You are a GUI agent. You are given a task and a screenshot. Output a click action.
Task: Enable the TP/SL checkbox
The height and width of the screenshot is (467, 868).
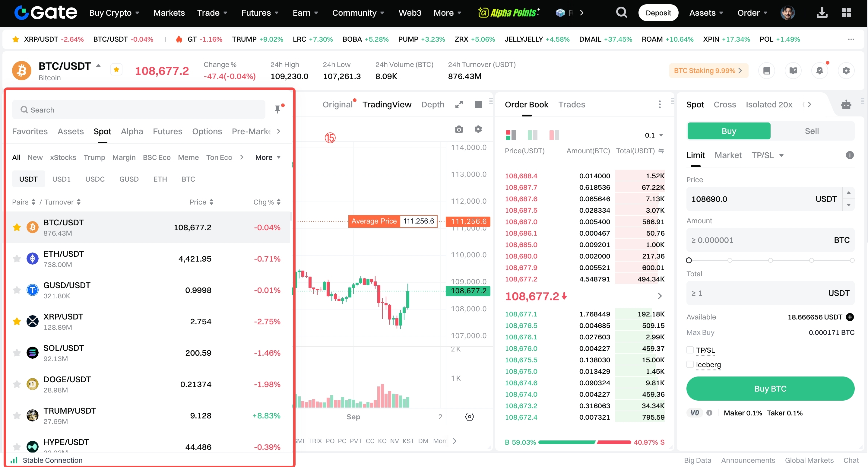click(x=690, y=350)
